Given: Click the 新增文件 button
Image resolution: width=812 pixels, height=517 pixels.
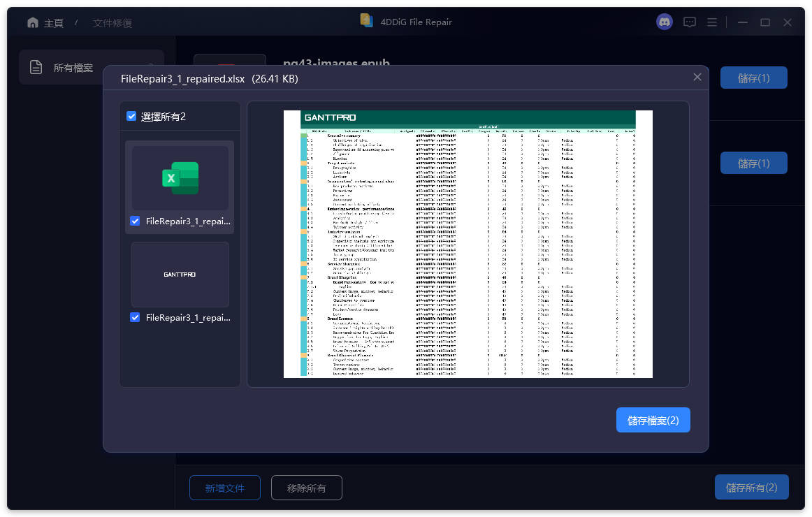Looking at the screenshot, I should click(x=224, y=487).
